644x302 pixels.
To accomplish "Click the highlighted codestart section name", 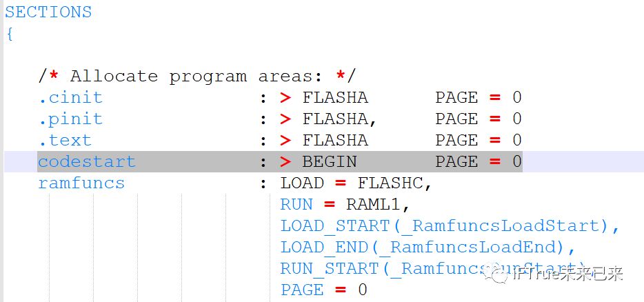I will click(87, 161).
